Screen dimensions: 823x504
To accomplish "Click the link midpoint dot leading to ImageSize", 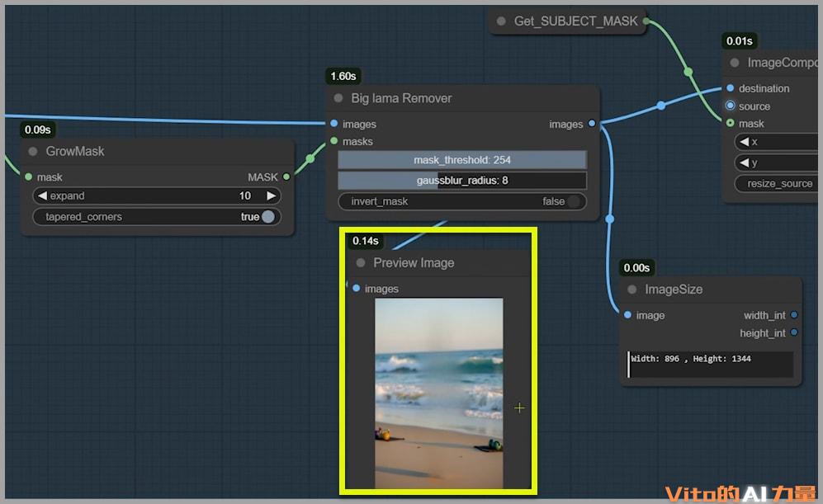I will point(610,219).
